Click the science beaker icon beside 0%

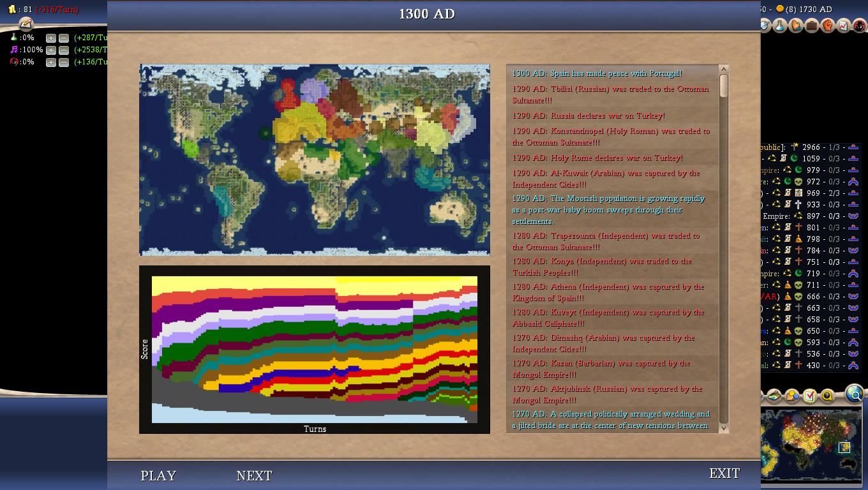point(14,38)
